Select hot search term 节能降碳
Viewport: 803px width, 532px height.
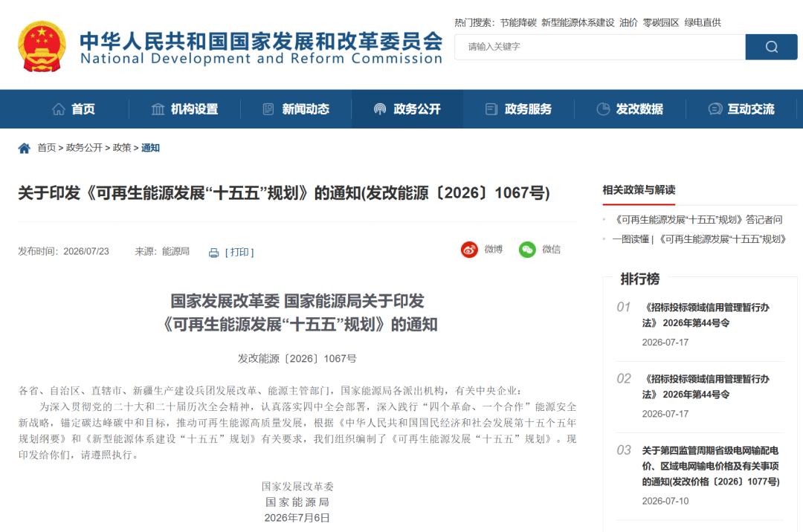coord(518,22)
